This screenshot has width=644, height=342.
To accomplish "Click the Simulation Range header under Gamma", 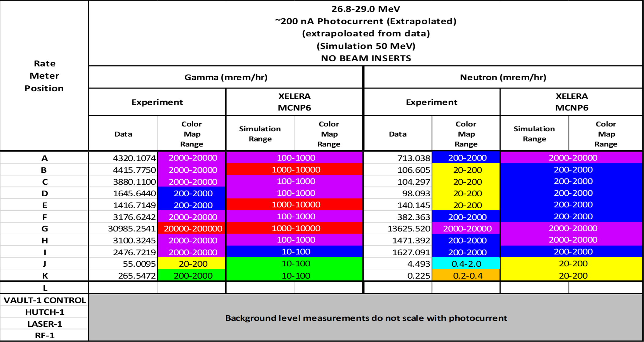I will pos(260,133).
